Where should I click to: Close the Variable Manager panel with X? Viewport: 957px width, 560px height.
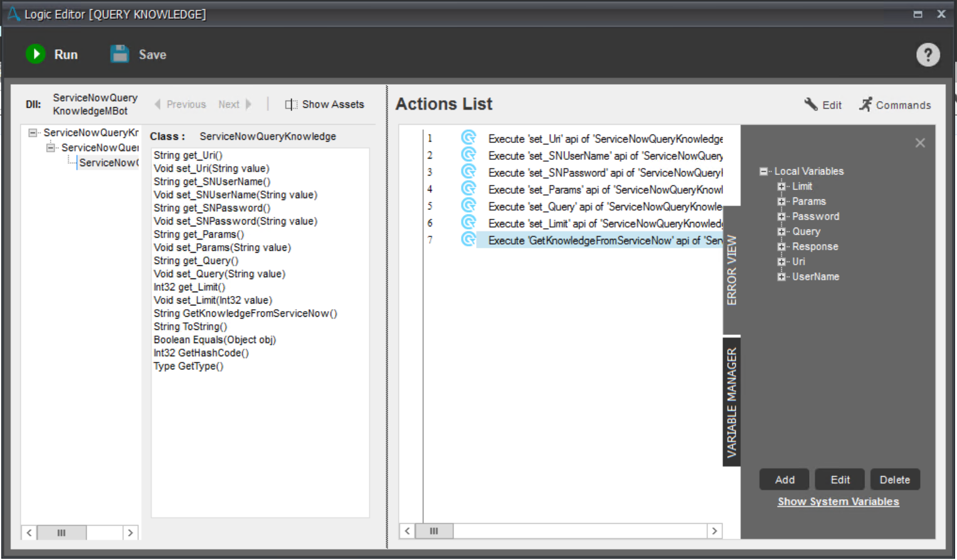click(x=919, y=143)
